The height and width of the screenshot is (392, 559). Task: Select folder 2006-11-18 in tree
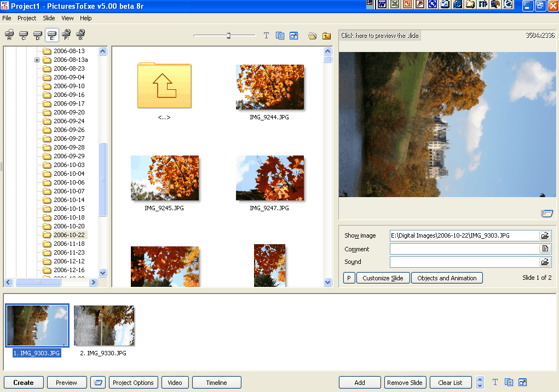[69, 244]
